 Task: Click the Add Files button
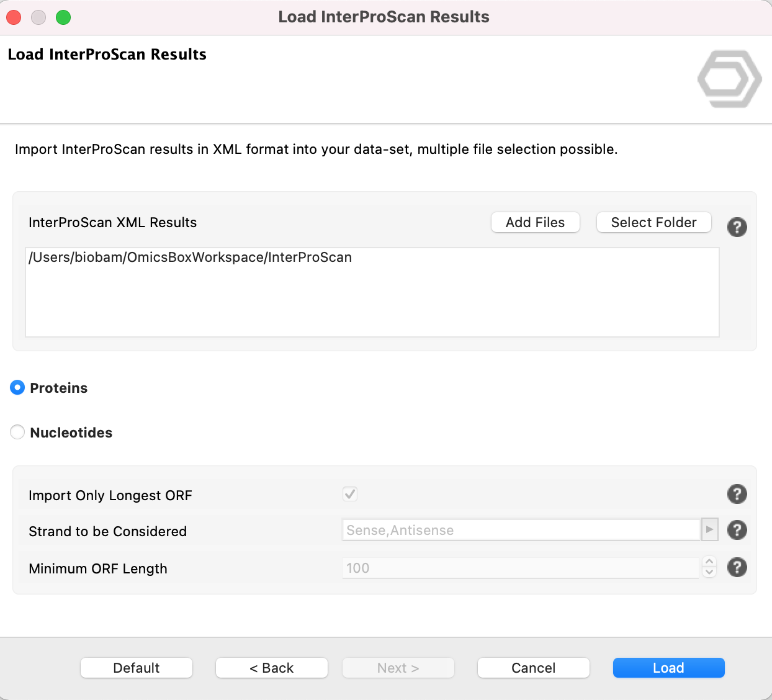(x=535, y=223)
